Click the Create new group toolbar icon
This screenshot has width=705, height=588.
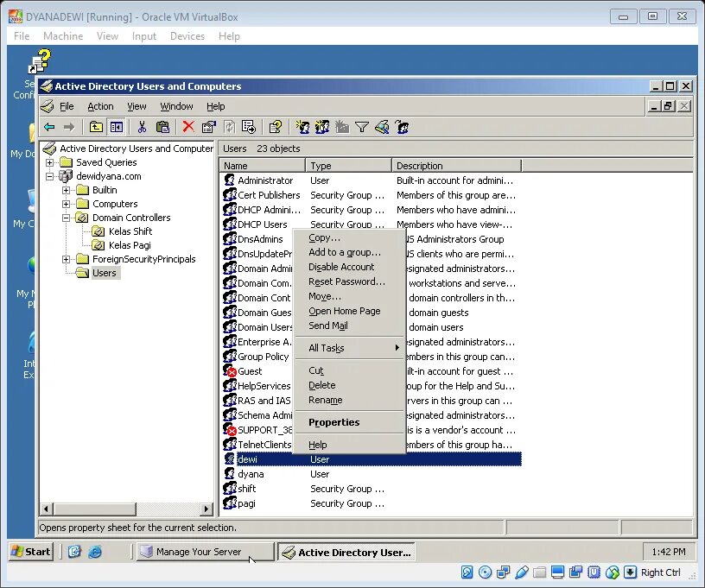[x=322, y=128]
